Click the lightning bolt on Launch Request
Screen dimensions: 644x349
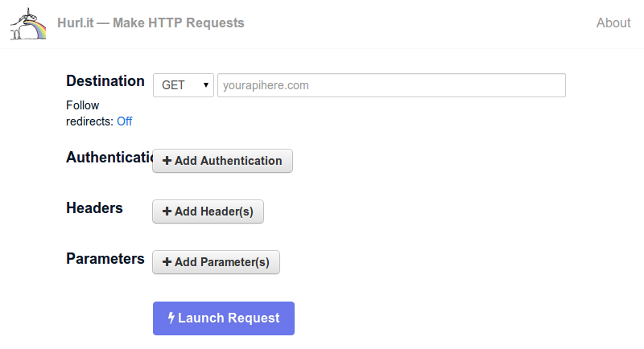pyautogui.click(x=171, y=318)
